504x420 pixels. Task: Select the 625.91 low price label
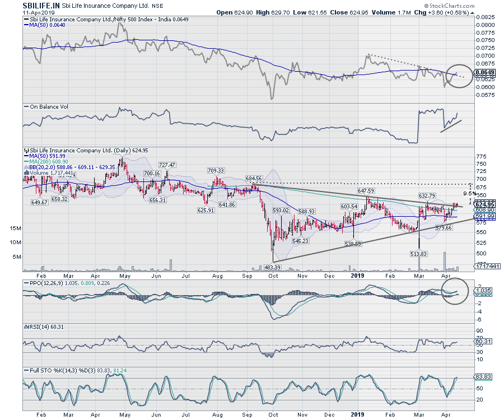click(x=206, y=210)
